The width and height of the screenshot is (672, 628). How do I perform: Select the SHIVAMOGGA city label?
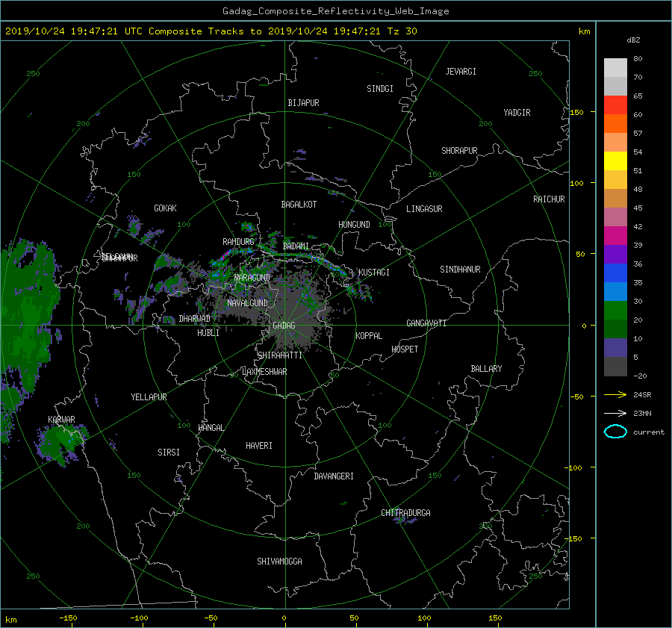pos(279,562)
